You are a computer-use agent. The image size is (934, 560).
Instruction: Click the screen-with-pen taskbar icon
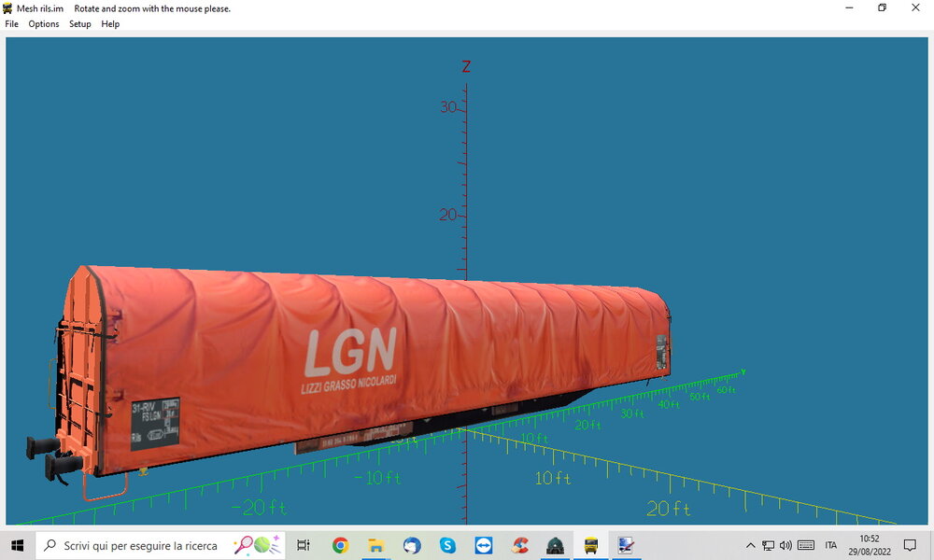point(626,545)
